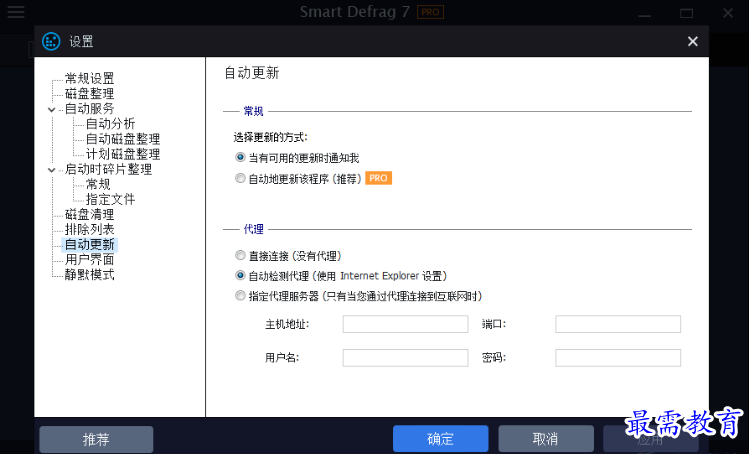Click the PRO badge in Smart Defrag title
749x454 pixels.
pyautogui.click(x=430, y=12)
